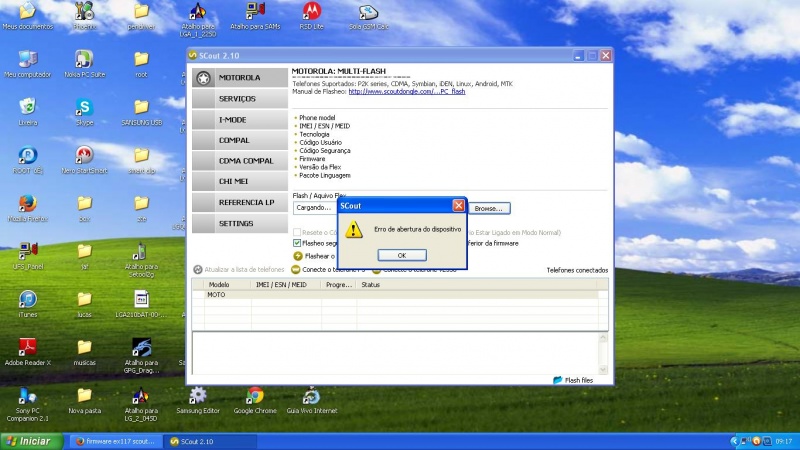Open the SETTINGS section
This screenshot has height=450, width=800.
coord(240,223)
